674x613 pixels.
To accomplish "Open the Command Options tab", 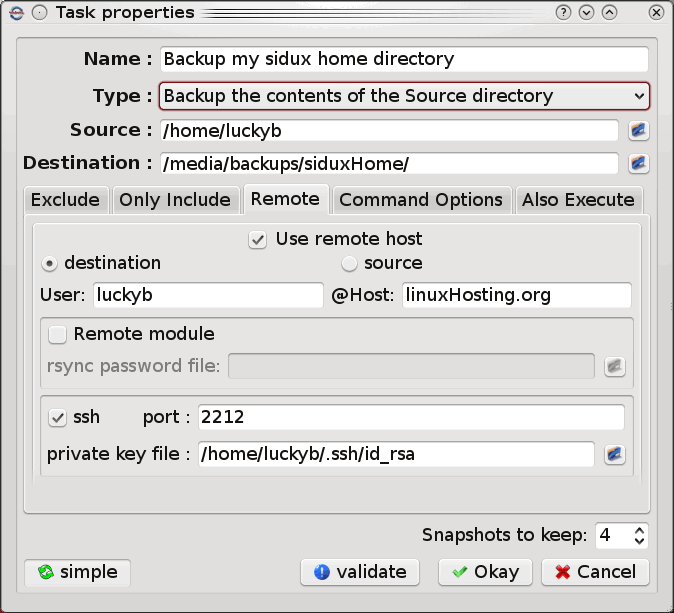I will pos(421,200).
